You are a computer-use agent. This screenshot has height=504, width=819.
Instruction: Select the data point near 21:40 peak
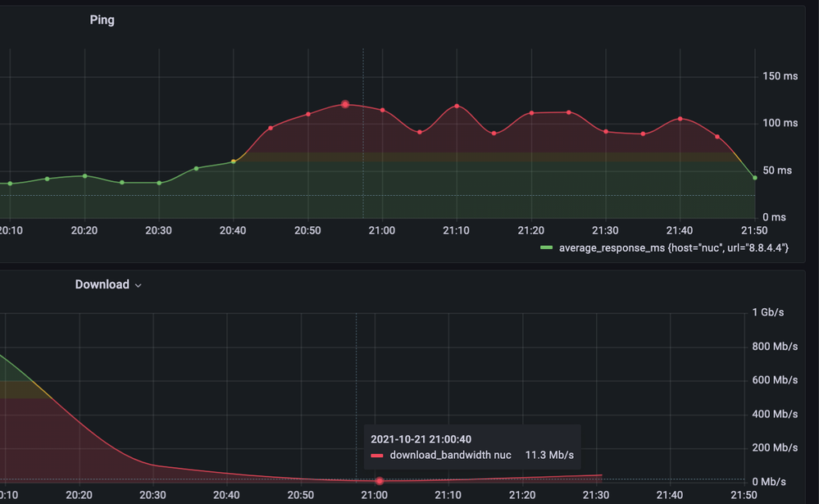680,119
